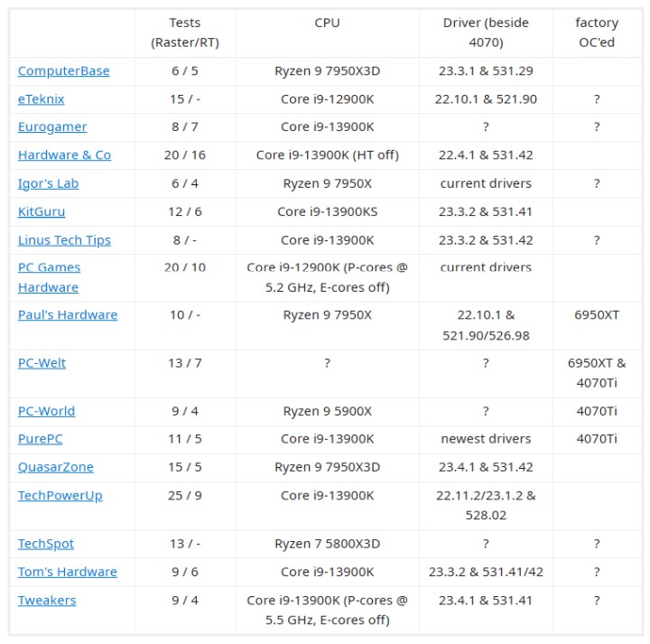This screenshot has height=644, width=650.
Task: Follow the PurePC link
Action: 41,439
